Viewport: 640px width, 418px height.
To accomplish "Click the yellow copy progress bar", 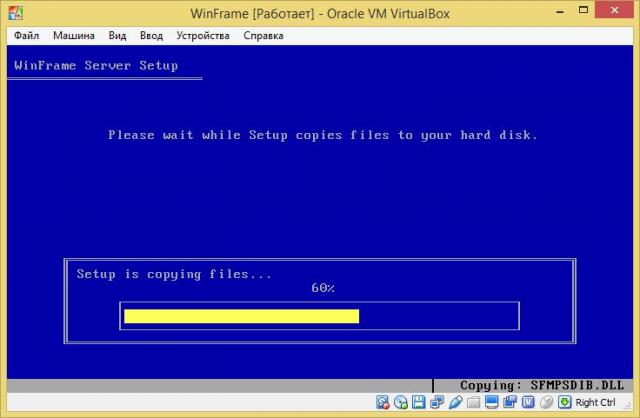I will (242, 316).
